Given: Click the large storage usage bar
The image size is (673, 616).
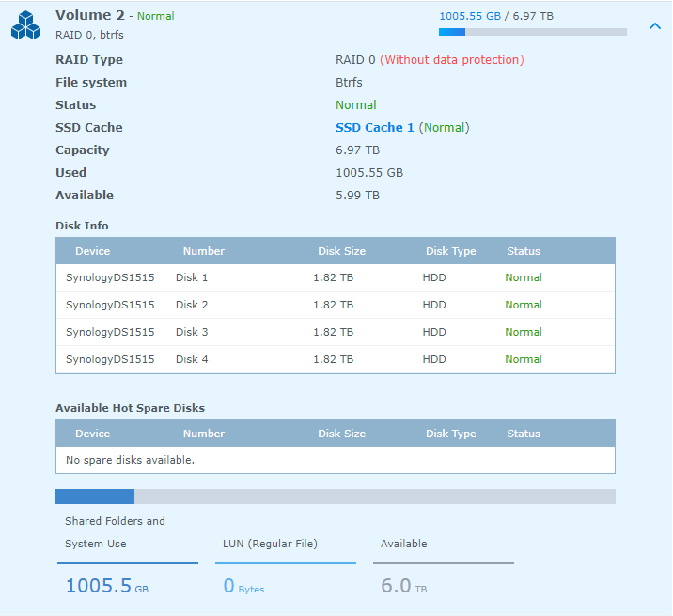Looking at the screenshot, I should click(335, 497).
